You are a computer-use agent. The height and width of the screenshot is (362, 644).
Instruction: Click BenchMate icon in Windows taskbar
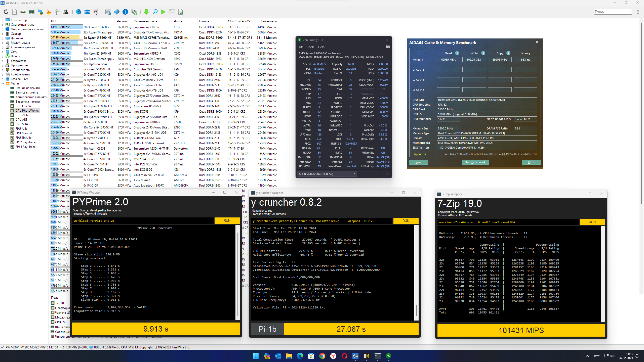pos(366,356)
